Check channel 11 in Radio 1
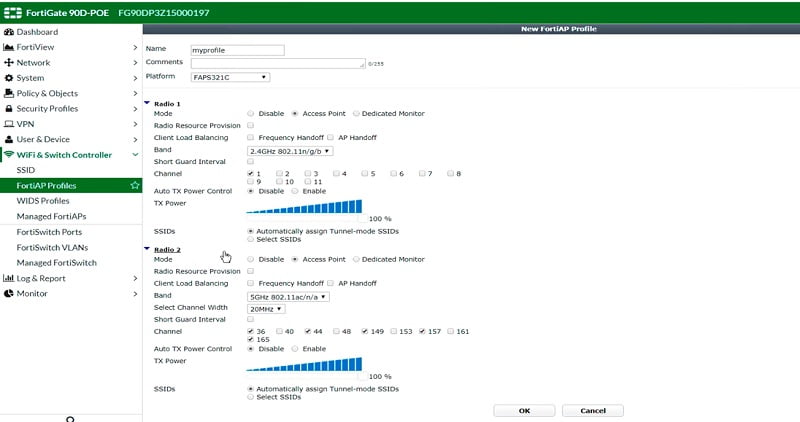 [308, 182]
